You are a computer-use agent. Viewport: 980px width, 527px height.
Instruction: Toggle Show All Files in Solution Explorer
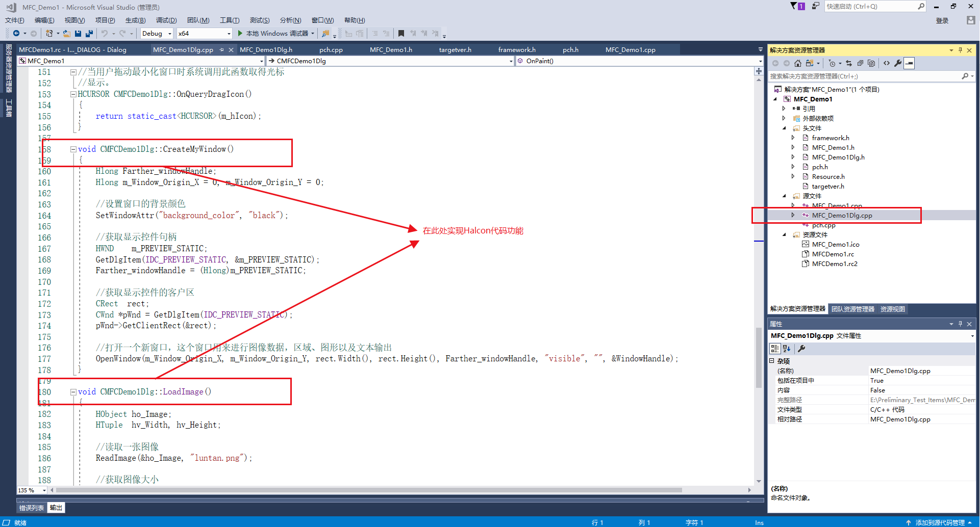(871, 63)
